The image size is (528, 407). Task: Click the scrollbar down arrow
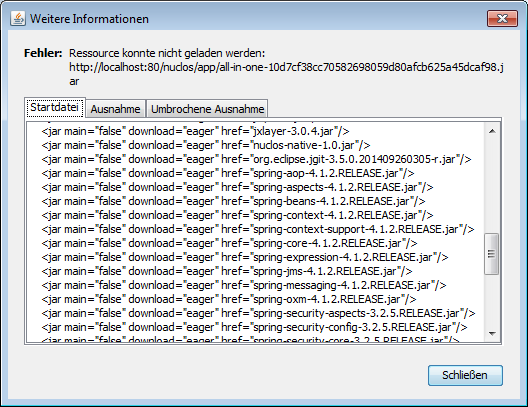(492, 334)
